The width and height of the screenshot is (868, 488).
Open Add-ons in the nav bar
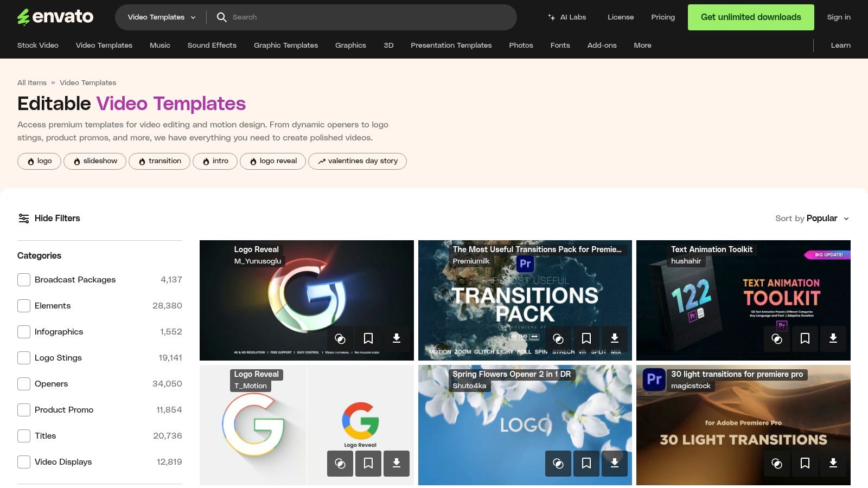pos(602,46)
